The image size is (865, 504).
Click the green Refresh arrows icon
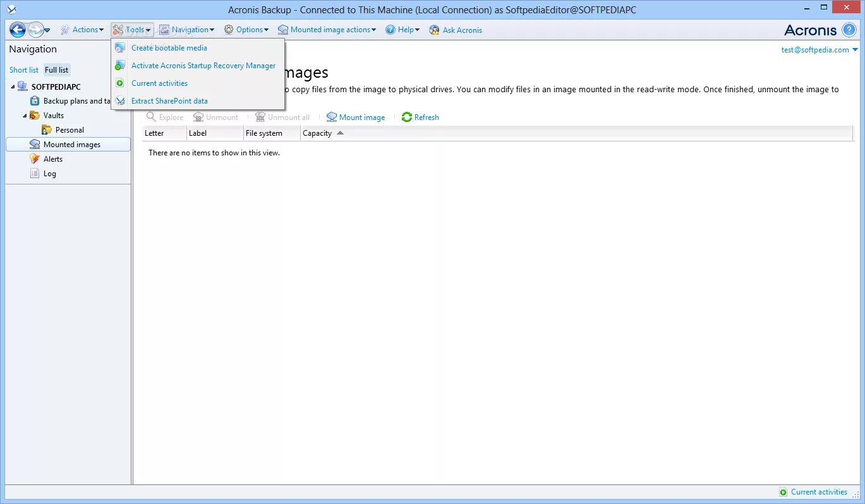pos(407,117)
